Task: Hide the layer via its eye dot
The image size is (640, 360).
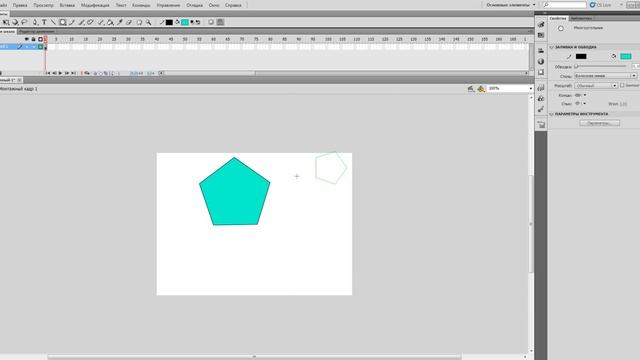Action: pyautogui.click(x=27, y=47)
